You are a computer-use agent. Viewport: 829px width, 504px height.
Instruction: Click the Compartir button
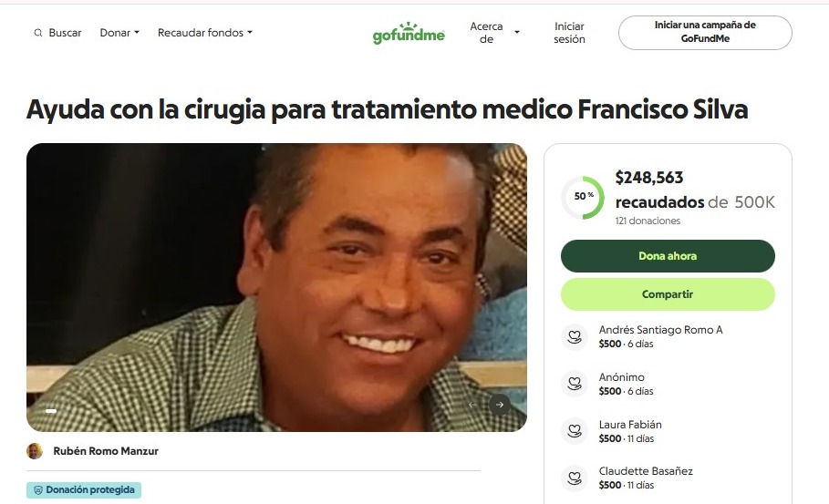point(668,294)
